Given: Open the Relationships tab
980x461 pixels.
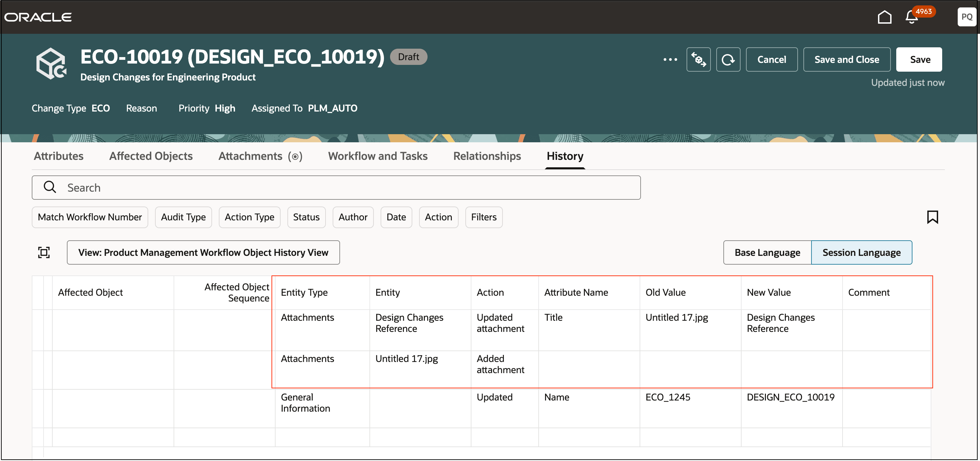Looking at the screenshot, I should click(x=487, y=156).
